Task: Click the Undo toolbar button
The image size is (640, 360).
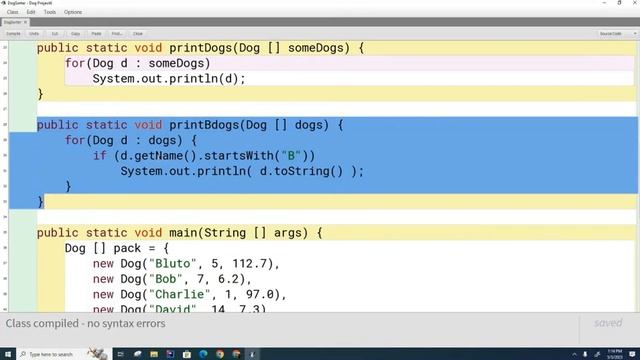Action: click(34, 33)
